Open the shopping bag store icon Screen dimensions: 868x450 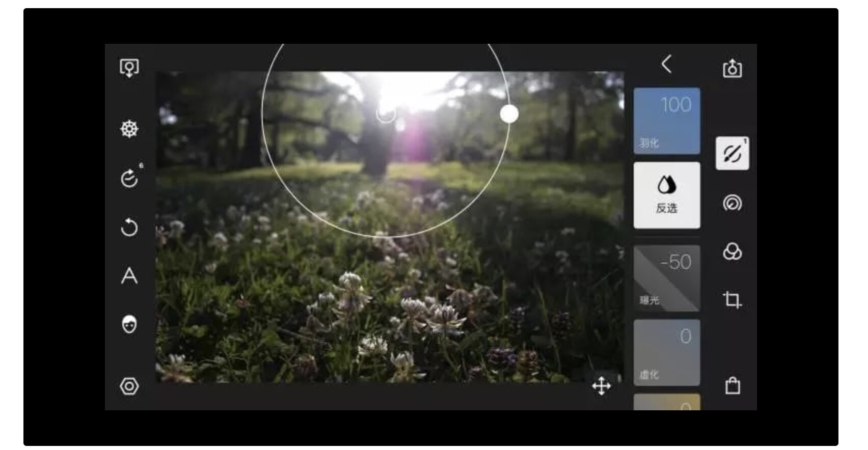coord(733,385)
